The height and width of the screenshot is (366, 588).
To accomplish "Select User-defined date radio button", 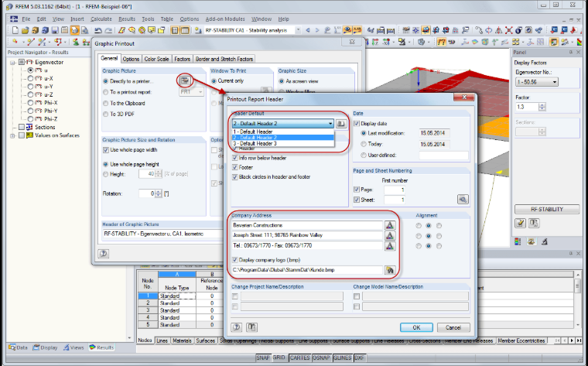I will click(364, 155).
